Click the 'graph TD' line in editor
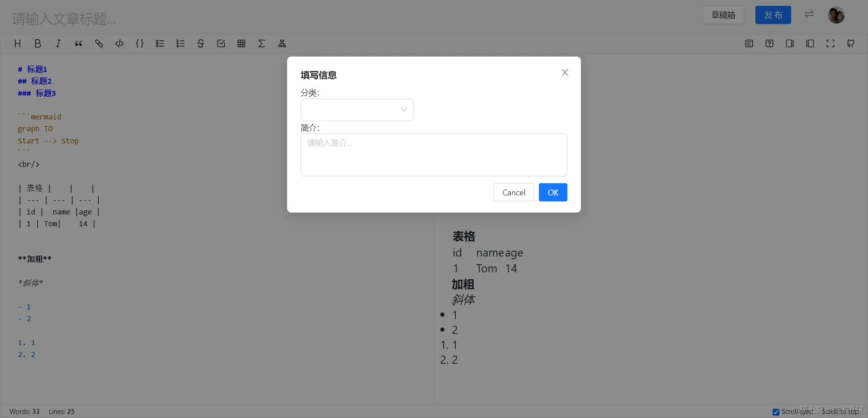 tap(35, 129)
